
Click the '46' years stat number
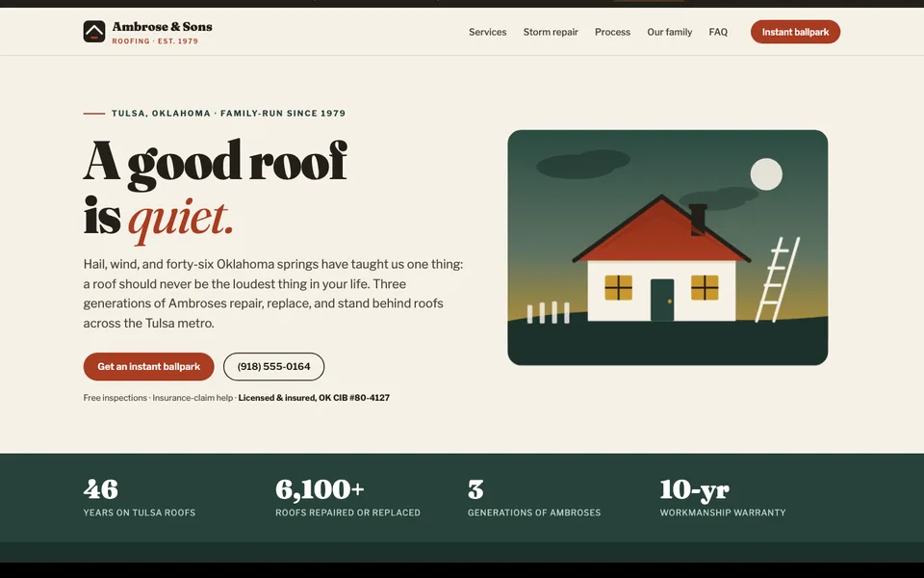point(101,489)
